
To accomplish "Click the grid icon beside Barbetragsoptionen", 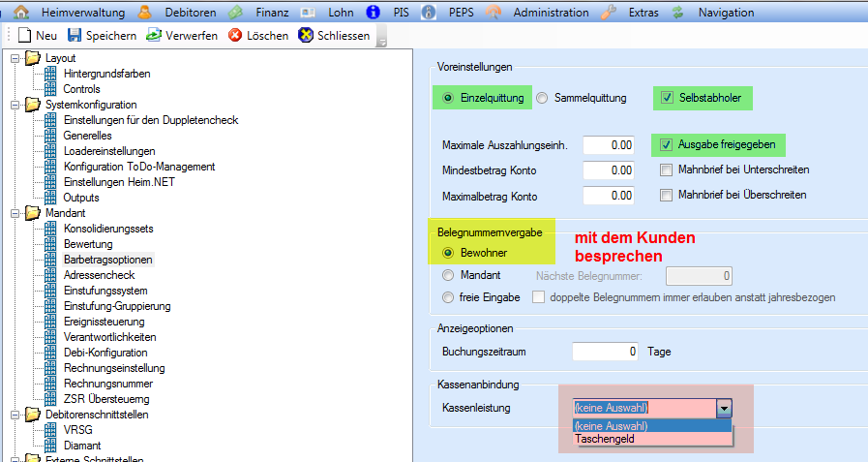I will pos(50,260).
